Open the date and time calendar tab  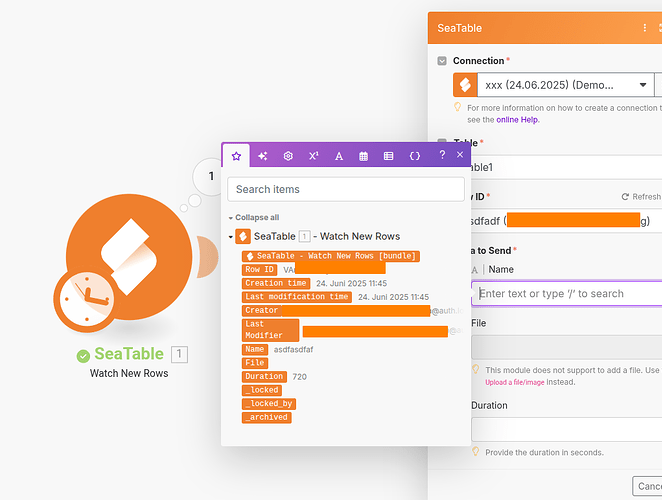pyautogui.click(x=363, y=156)
